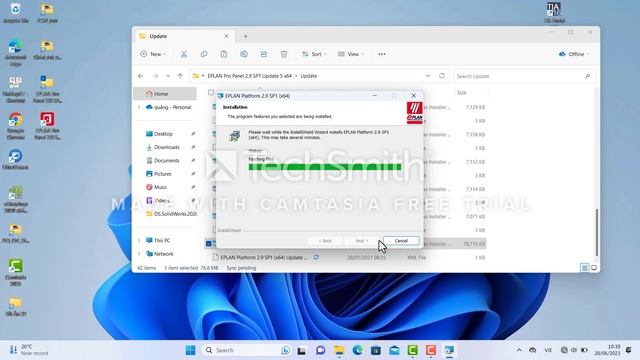The image size is (640, 360).
Task: Open the New dropdown in Explorer
Action: tap(153, 54)
